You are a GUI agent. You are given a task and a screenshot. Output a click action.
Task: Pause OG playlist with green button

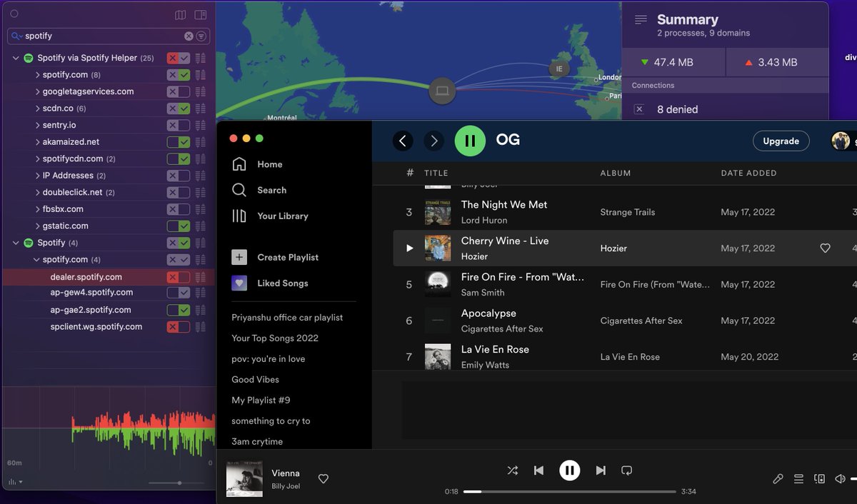(470, 141)
